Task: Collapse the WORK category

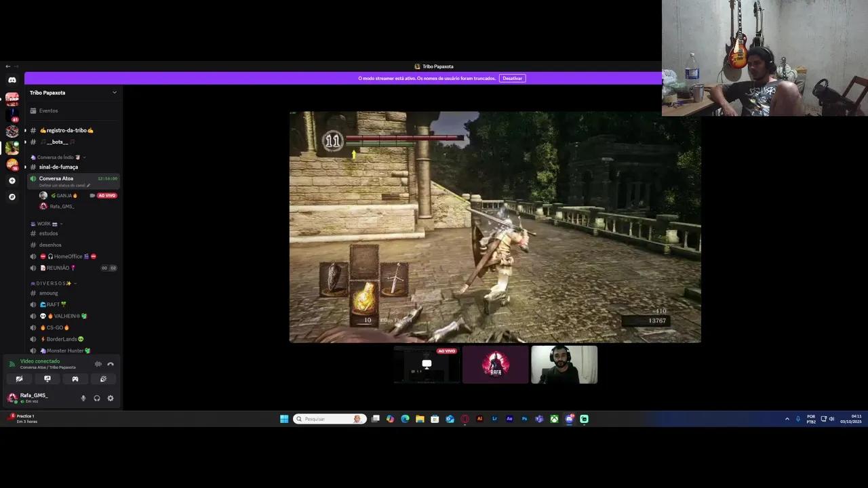Action: [46, 224]
